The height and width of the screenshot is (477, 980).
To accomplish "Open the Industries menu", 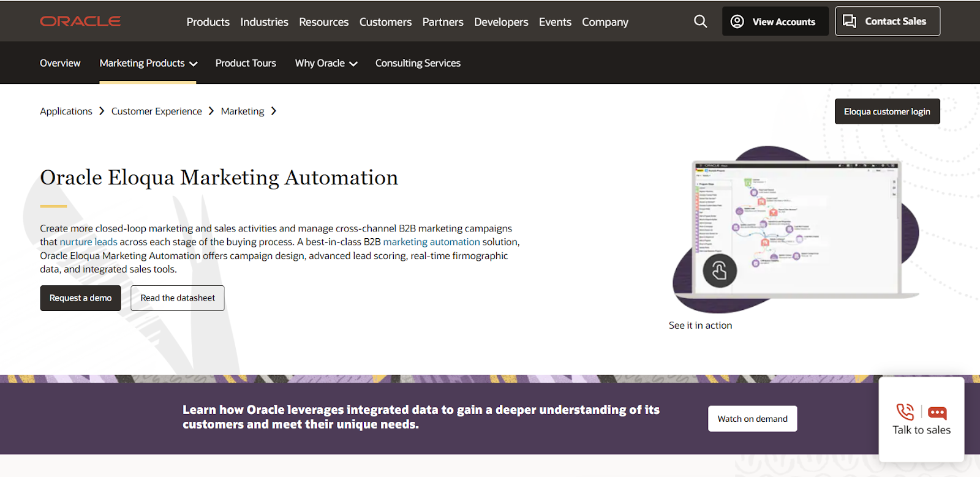I will coord(264,22).
